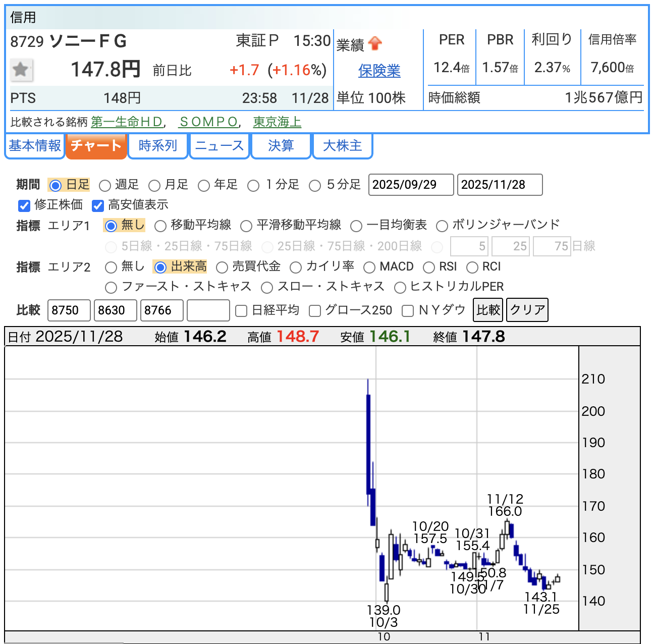This screenshot has width=654, height=644.
Task: Open the 保険業 sector link
Action: coord(379,71)
